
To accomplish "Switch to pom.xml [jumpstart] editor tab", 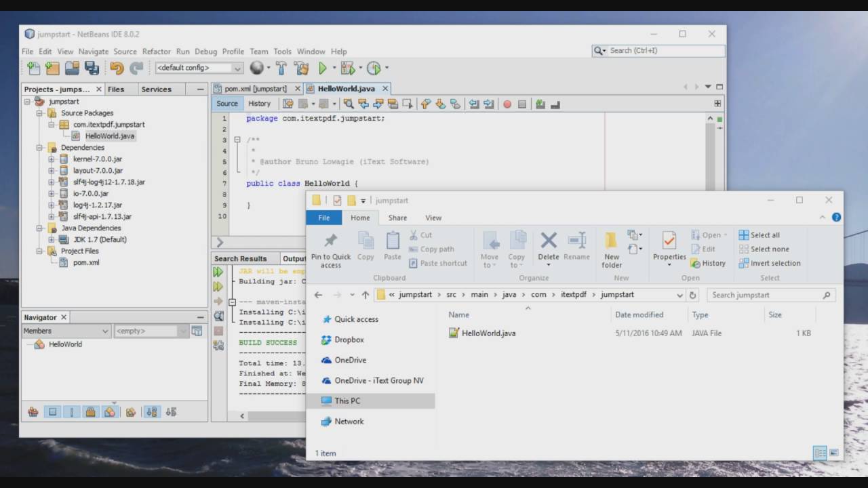I will tap(256, 89).
